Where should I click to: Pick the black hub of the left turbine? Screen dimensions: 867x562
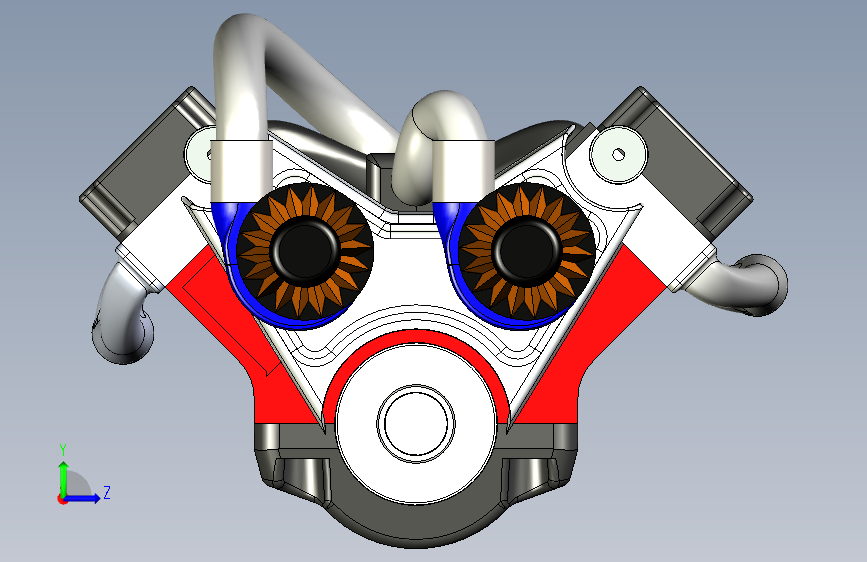306,251
